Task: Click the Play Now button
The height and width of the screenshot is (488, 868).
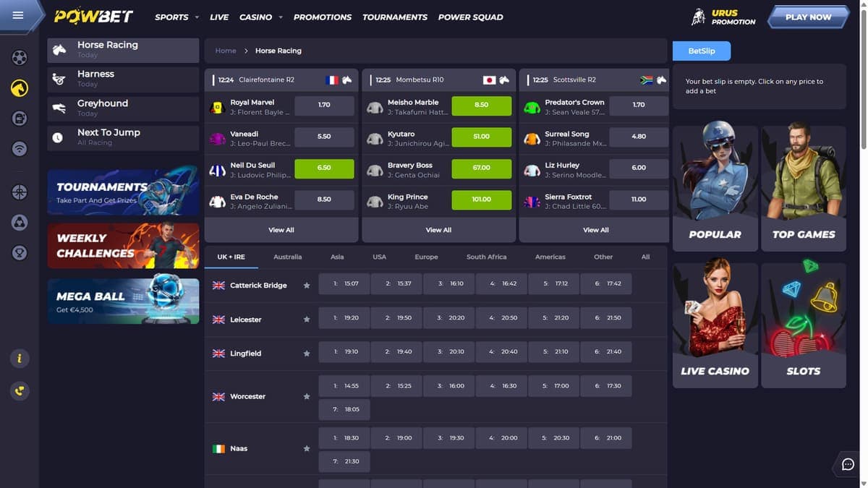Action: pos(808,17)
